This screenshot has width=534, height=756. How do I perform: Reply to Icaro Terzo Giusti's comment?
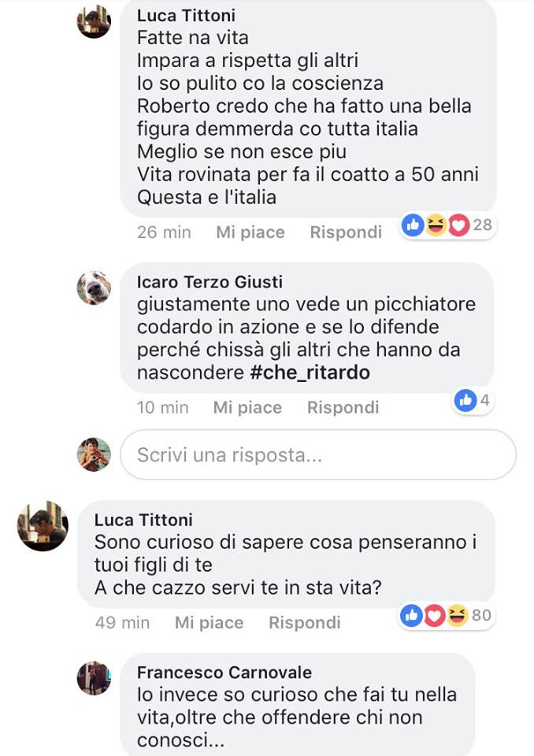pyautogui.click(x=343, y=407)
